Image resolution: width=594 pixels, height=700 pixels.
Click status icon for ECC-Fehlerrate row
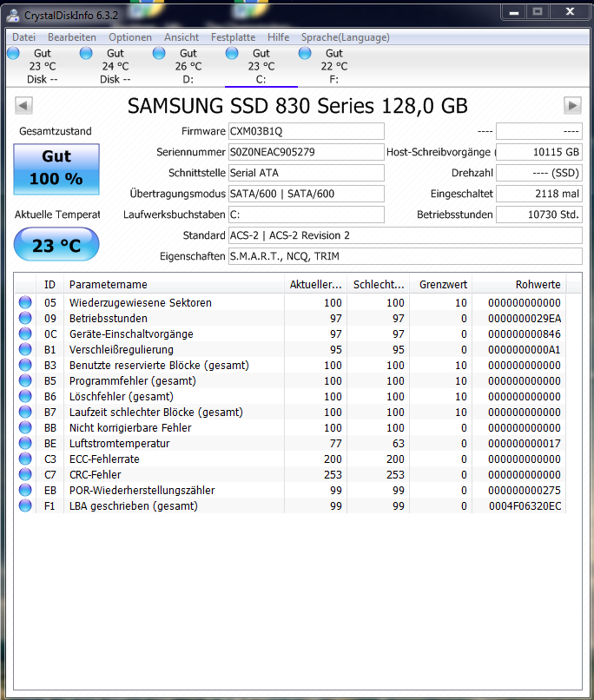pyautogui.click(x=25, y=459)
